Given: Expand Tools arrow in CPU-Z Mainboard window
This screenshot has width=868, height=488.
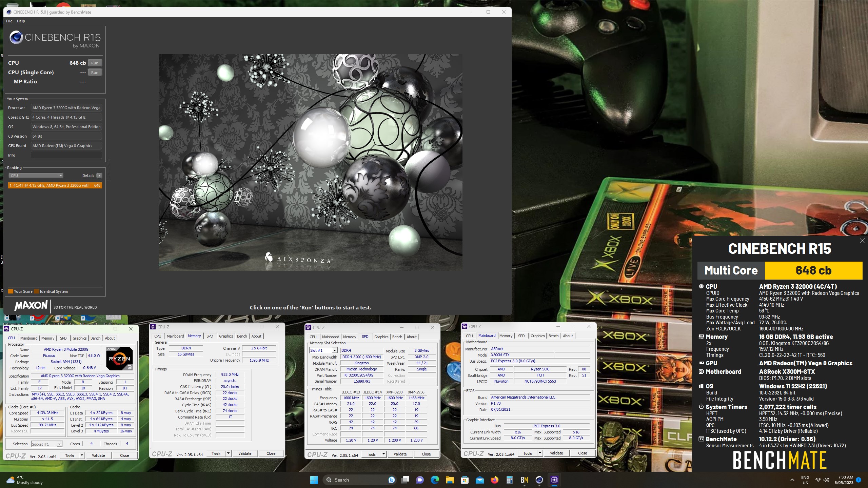Looking at the screenshot, I should point(540,453).
